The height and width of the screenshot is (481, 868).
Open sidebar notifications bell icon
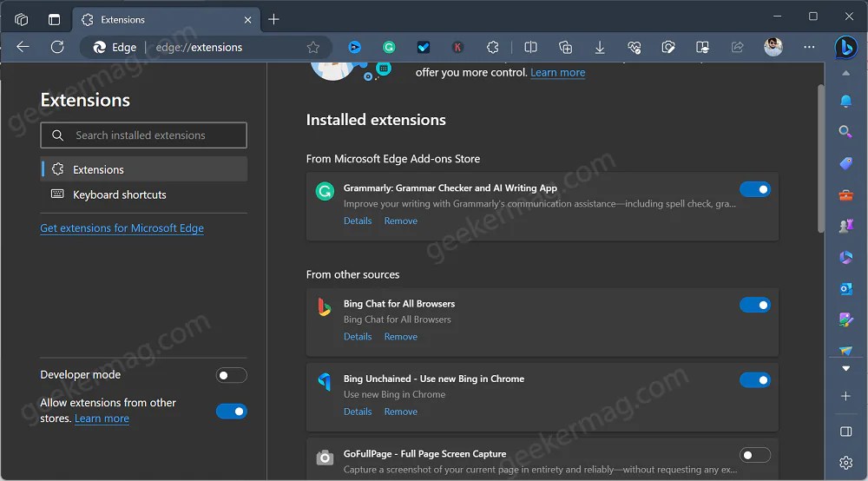point(845,101)
